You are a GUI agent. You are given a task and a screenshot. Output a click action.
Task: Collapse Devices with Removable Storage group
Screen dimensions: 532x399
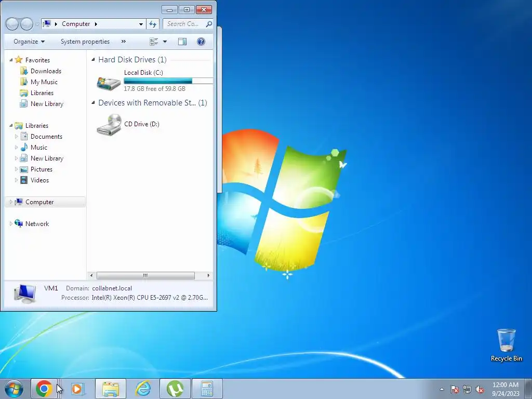click(x=93, y=102)
